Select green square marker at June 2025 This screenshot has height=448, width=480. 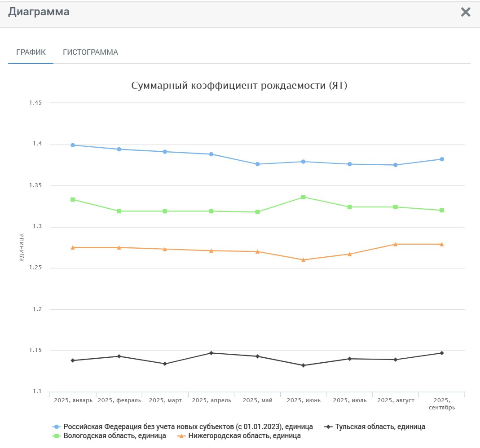(304, 197)
